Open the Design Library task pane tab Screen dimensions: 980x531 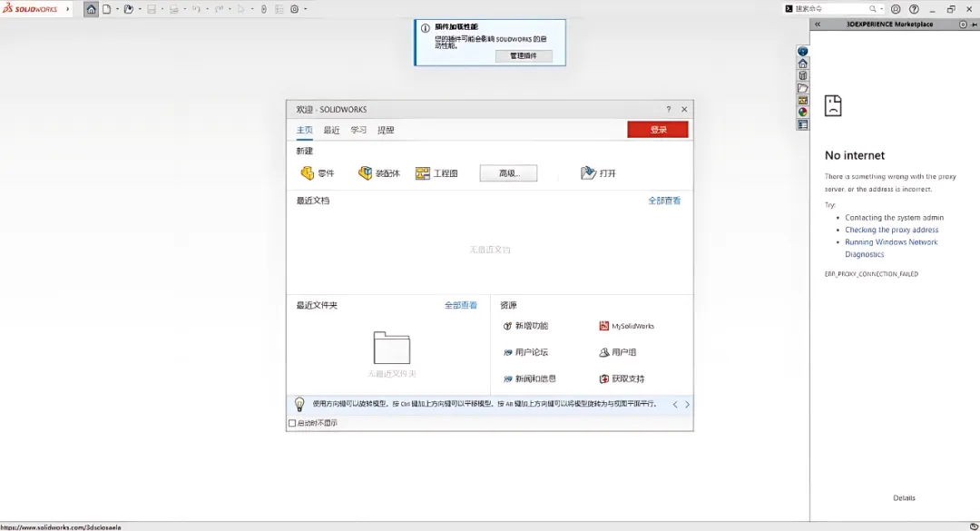pos(802,75)
